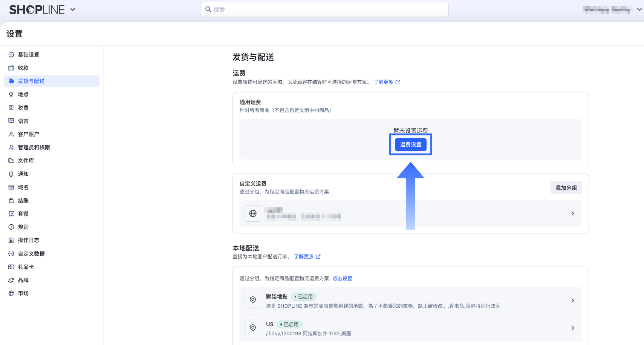
Task: Expand the account menu at top right
Action: [x=639, y=9]
